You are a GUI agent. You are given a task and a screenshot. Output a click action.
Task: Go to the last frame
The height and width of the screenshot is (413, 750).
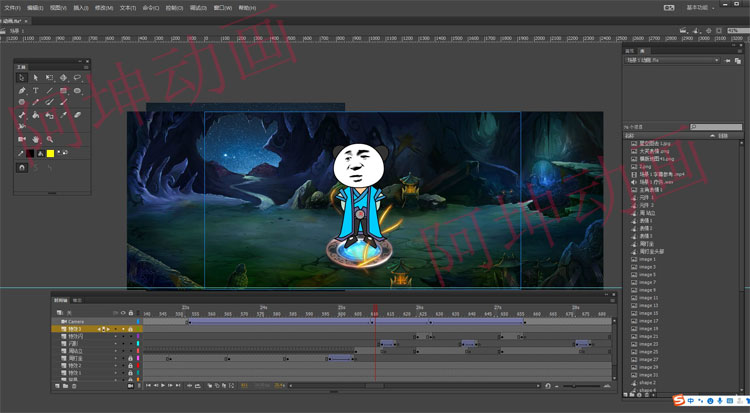(178, 386)
